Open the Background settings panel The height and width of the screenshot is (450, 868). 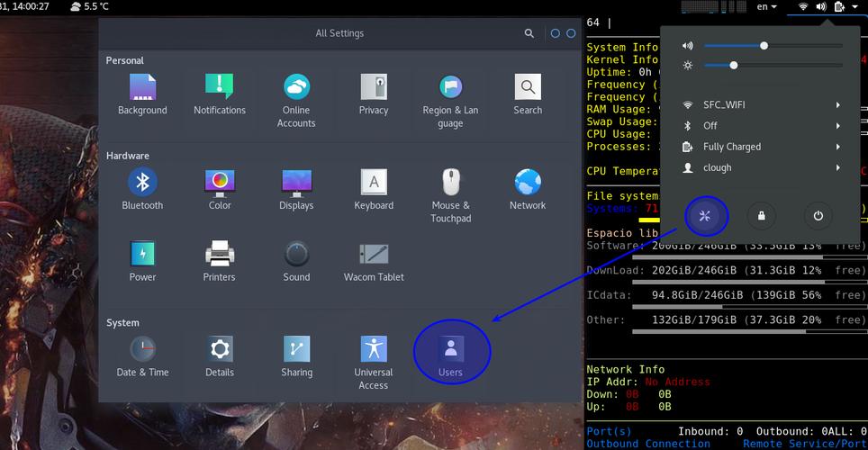point(142,94)
